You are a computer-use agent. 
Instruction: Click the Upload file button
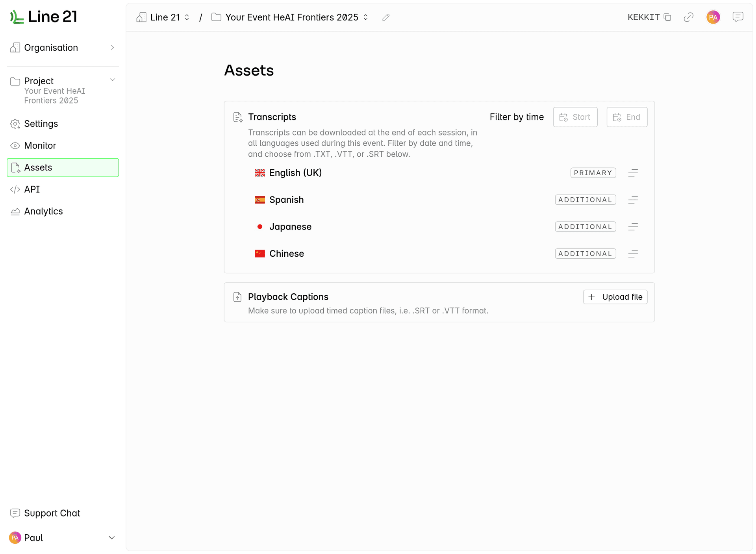pyautogui.click(x=615, y=297)
